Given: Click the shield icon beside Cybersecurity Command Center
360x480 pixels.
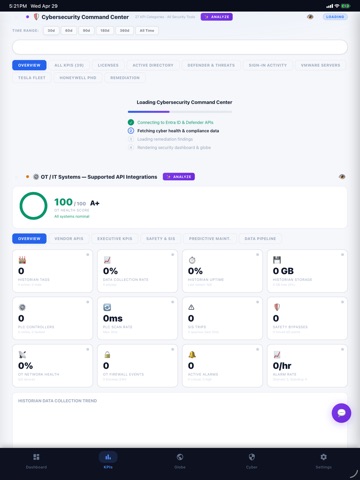Looking at the screenshot, I should point(36,17).
